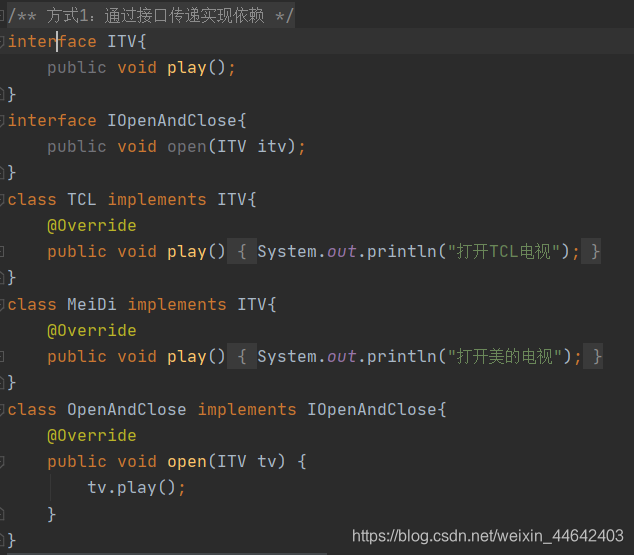This screenshot has width=634, height=555.
Task: Click the "MeiDi" class name
Action: 92,304
